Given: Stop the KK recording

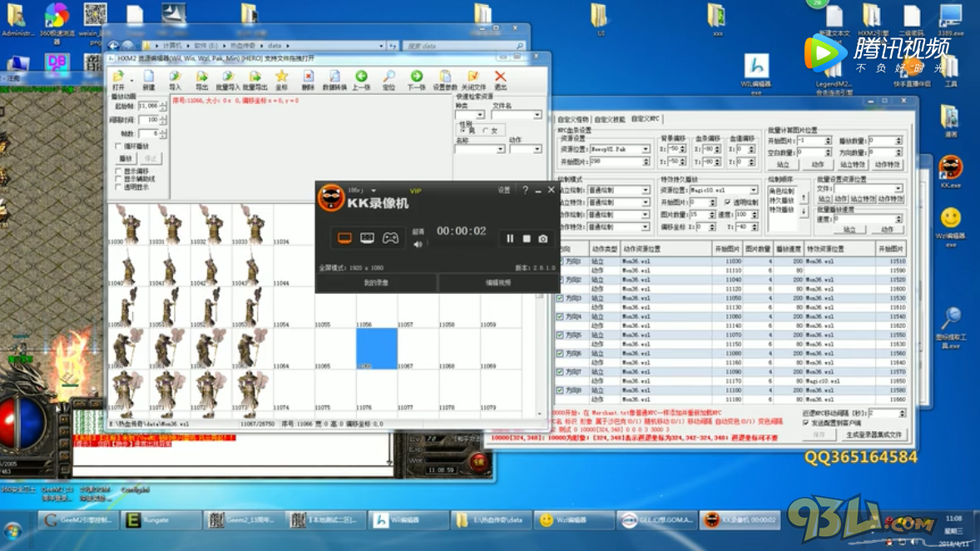Looking at the screenshot, I should click(527, 238).
